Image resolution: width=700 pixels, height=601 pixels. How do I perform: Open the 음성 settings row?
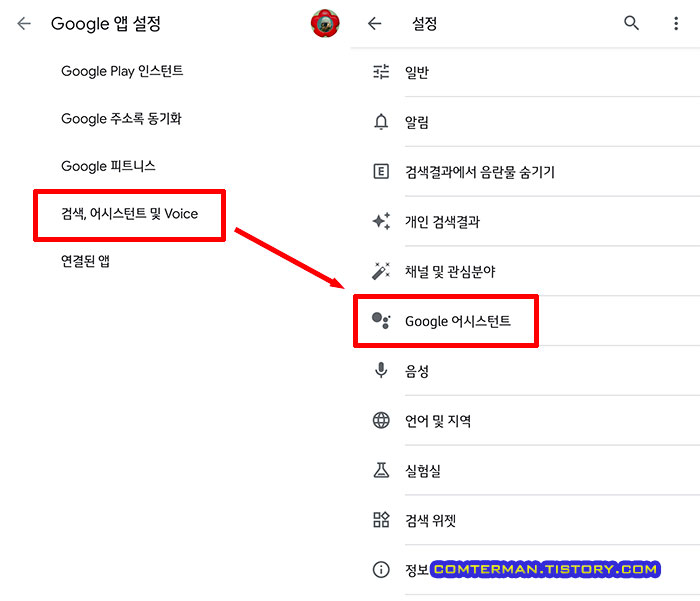pos(525,371)
